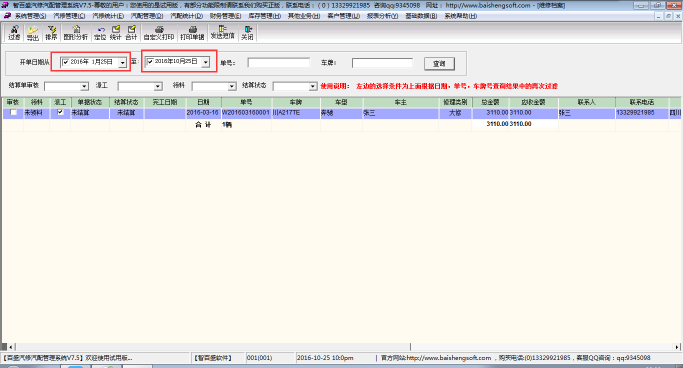The width and height of the screenshot is (683, 368).
Task: Click the 联系人 column header
Action: point(587,102)
